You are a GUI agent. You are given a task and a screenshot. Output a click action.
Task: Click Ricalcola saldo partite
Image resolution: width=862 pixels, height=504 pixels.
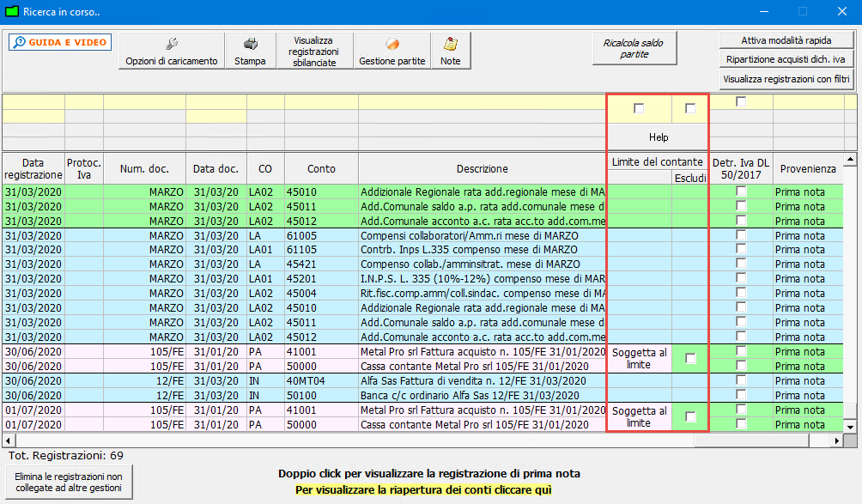pos(634,48)
